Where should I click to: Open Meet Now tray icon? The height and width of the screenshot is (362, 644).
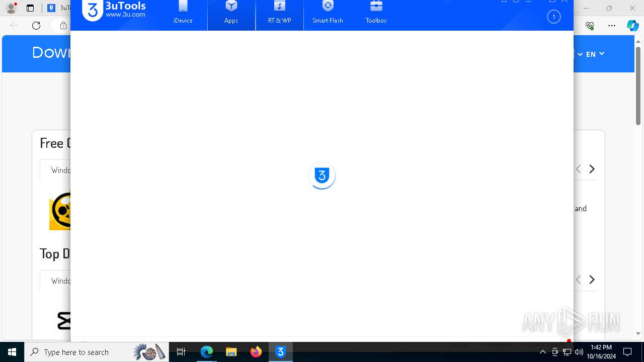pyautogui.click(x=555, y=352)
